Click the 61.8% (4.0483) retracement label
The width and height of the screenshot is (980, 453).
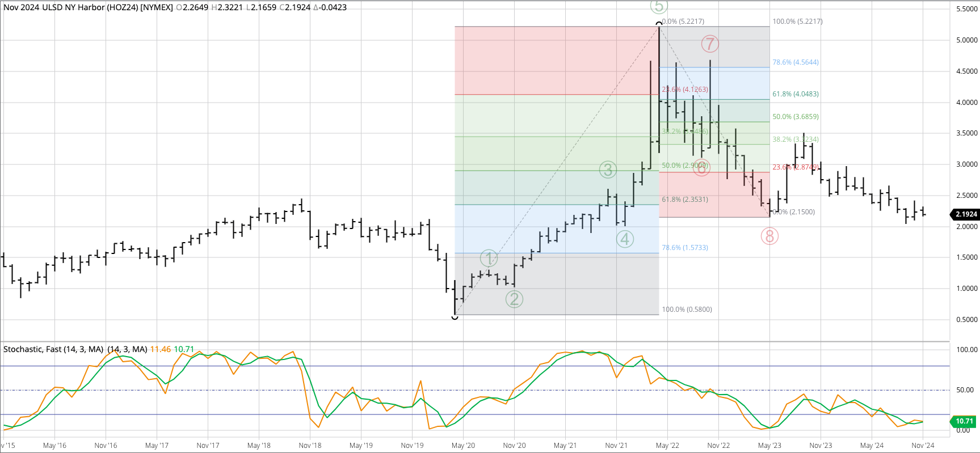[795, 94]
